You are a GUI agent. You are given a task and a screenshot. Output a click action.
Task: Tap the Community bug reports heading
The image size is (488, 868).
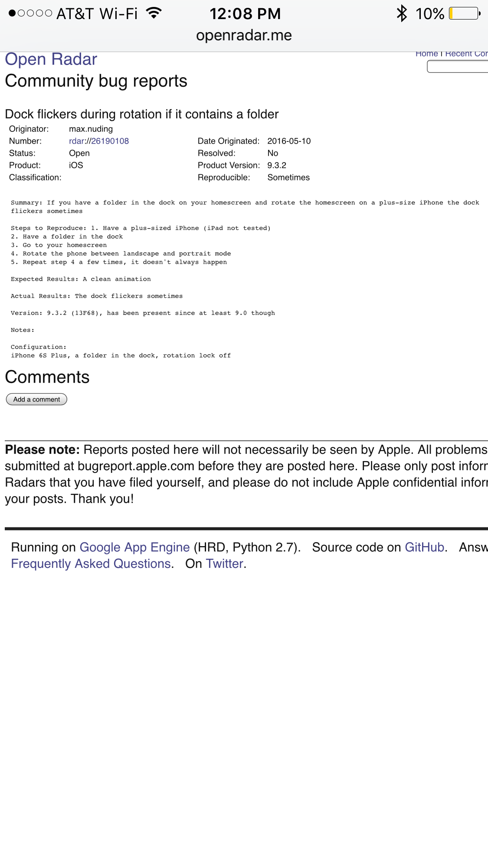(96, 81)
